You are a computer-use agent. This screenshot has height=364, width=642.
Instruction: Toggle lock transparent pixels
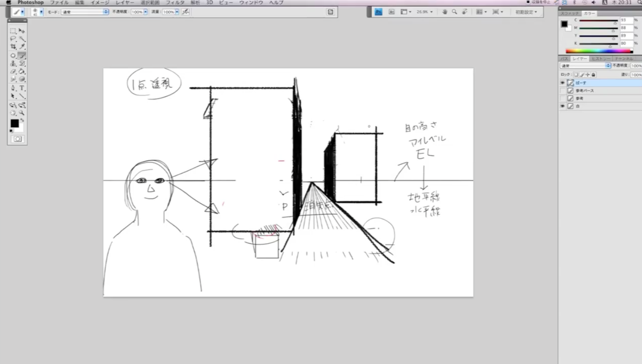pyautogui.click(x=576, y=75)
